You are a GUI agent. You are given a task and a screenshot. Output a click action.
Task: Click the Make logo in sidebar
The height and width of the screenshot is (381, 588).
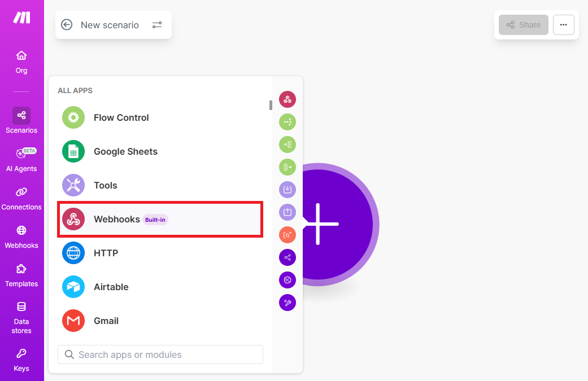tap(21, 17)
